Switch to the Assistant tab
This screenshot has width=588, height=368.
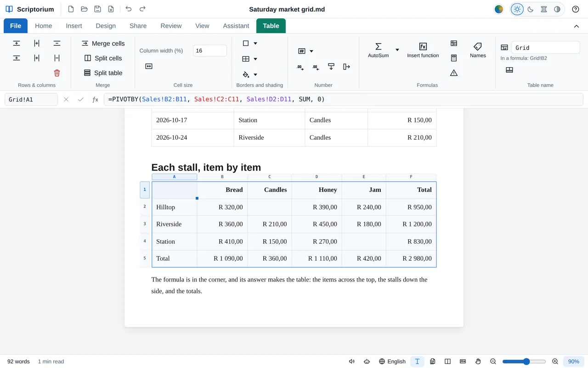236,26
